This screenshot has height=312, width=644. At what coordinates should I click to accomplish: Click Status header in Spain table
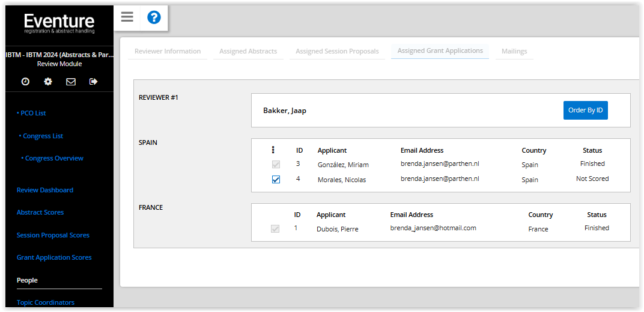592,150
